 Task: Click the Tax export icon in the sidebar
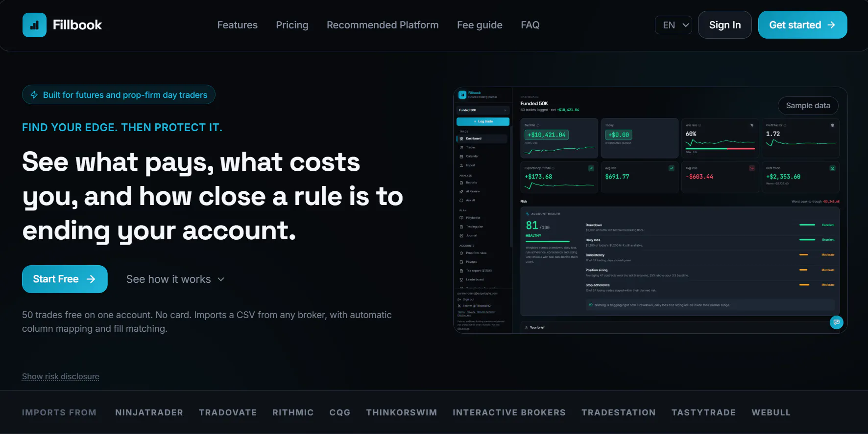[x=461, y=271]
